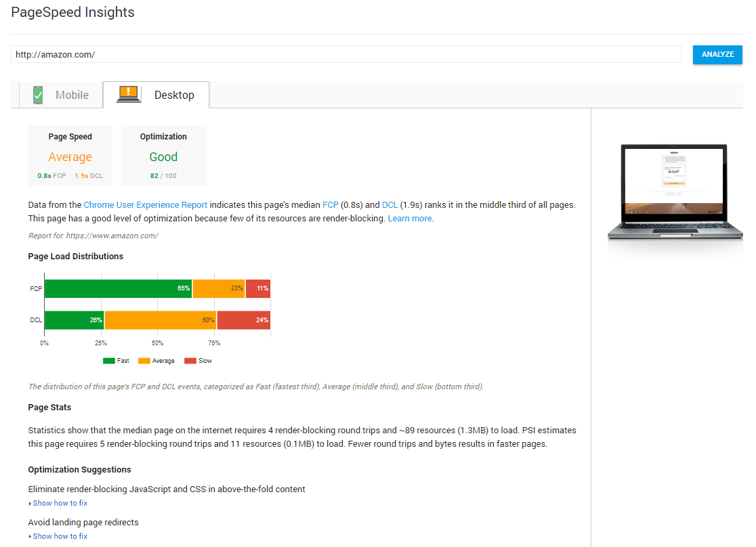The image size is (756, 547).
Task: Click the laptop warning icon on Desktop tab
Action: click(129, 94)
